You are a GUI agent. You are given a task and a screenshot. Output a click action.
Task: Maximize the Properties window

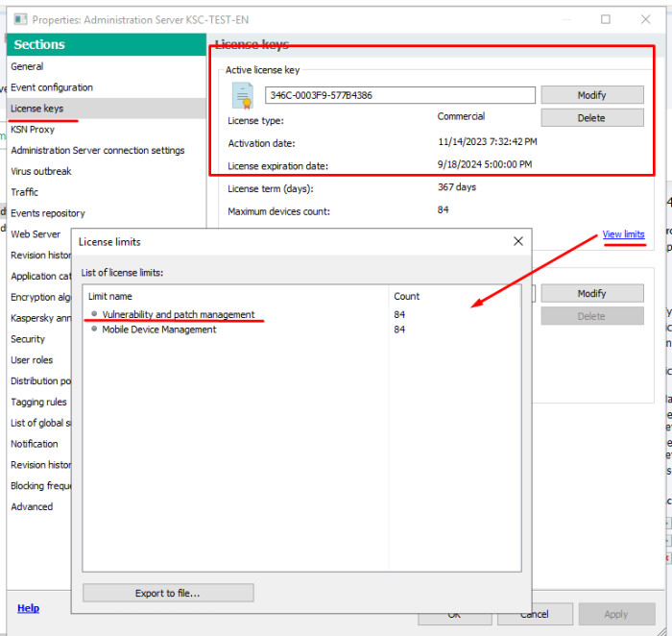(606, 19)
